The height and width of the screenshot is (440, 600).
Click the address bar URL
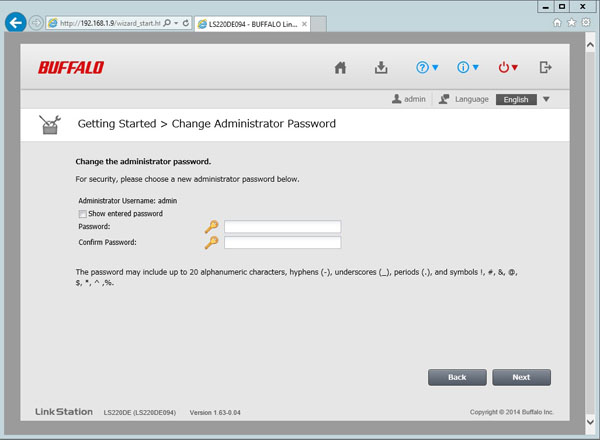[x=110, y=23]
